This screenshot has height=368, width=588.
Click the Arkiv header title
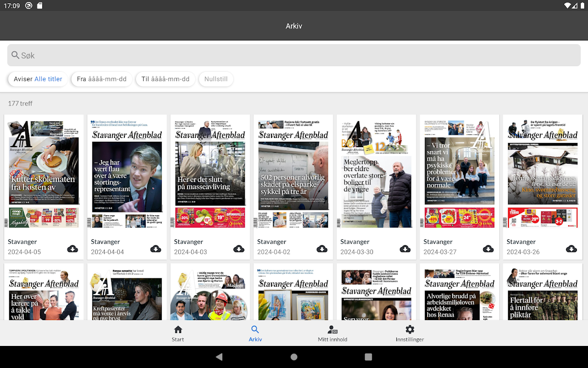pyautogui.click(x=294, y=26)
